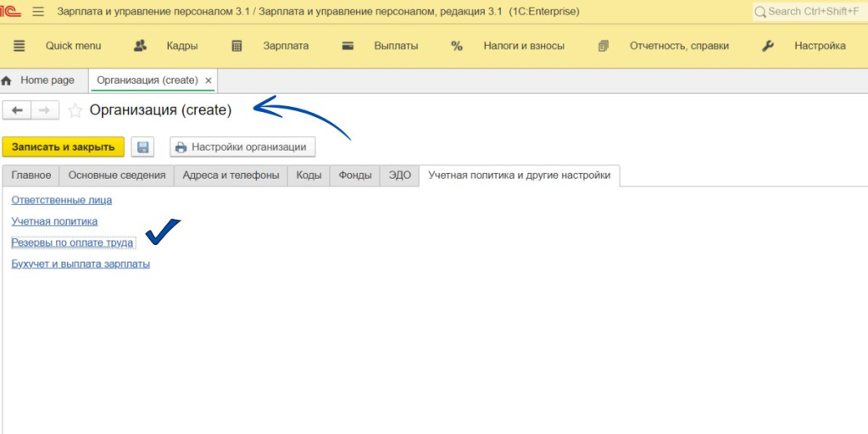Click the 1C logo icon
This screenshot has width=868, height=434.
click(x=10, y=12)
